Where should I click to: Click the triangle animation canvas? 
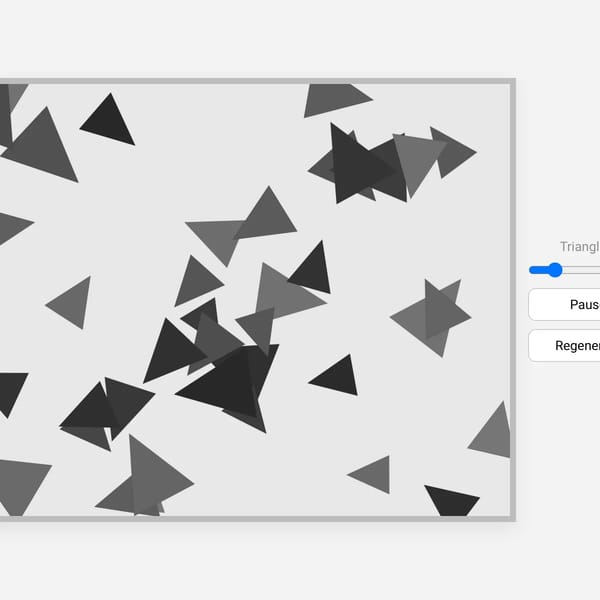pos(256,300)
